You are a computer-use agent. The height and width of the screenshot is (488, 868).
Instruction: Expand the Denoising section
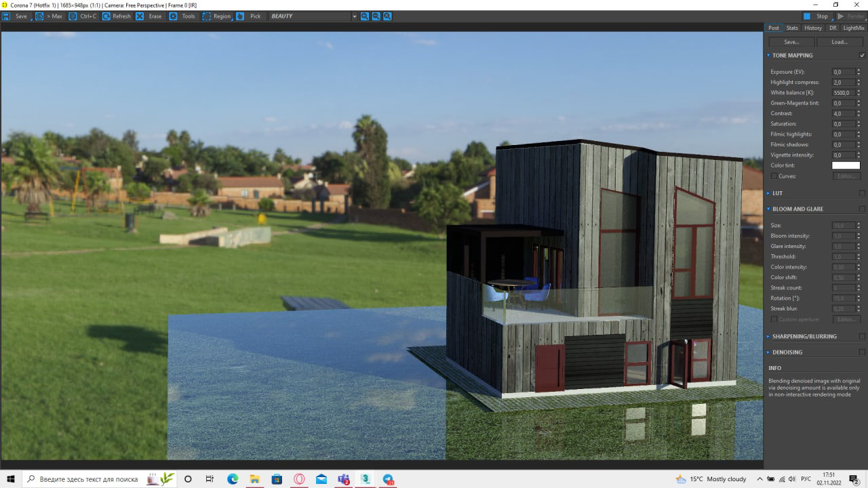768,352
